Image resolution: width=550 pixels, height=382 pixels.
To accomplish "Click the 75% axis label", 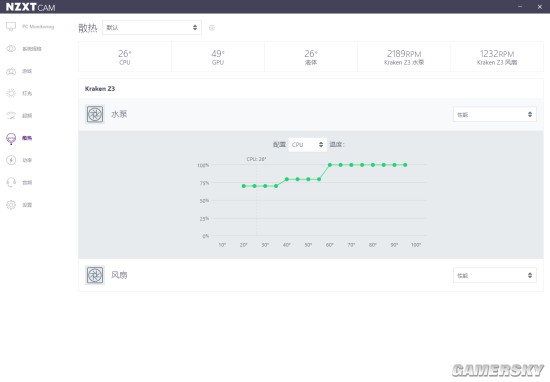I will (204, 183).
